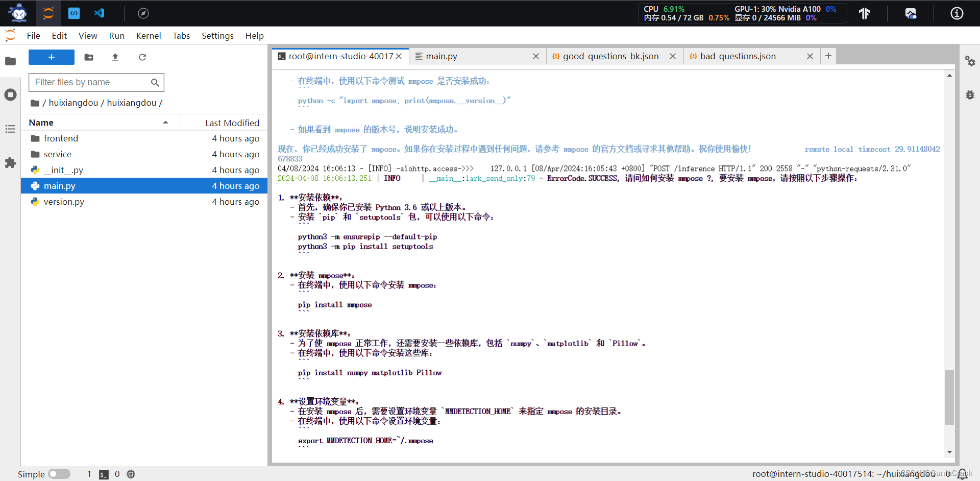Refresh the file list

[x=142, y=57]
